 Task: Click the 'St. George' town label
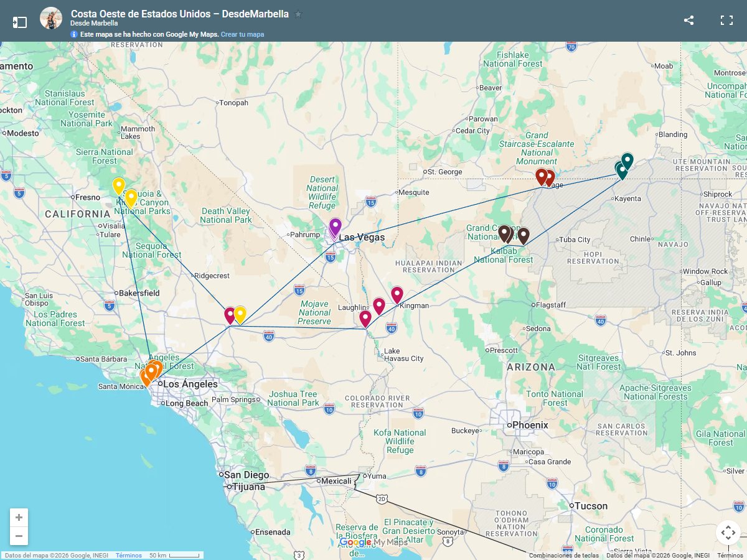444,172
